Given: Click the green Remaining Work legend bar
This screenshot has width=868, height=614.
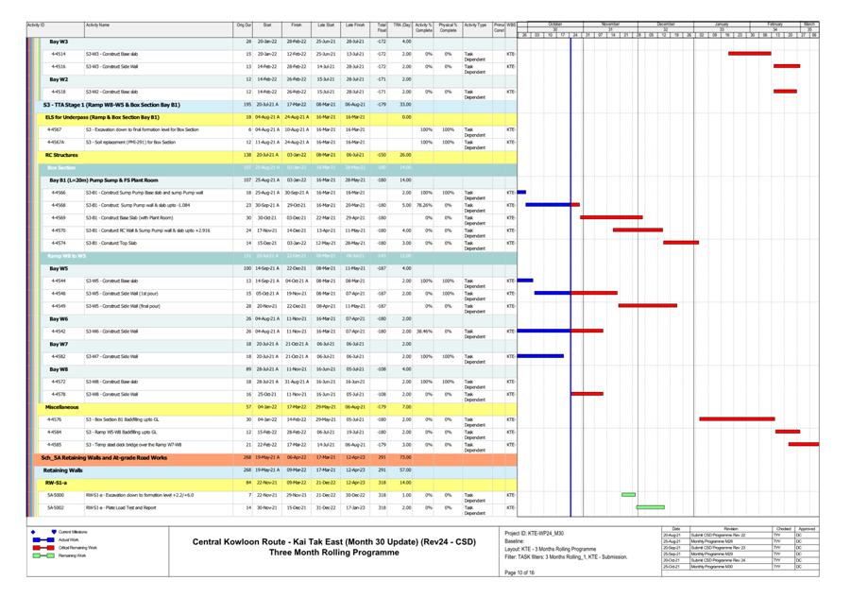Looking at the screenshot, I should [43, 556].
